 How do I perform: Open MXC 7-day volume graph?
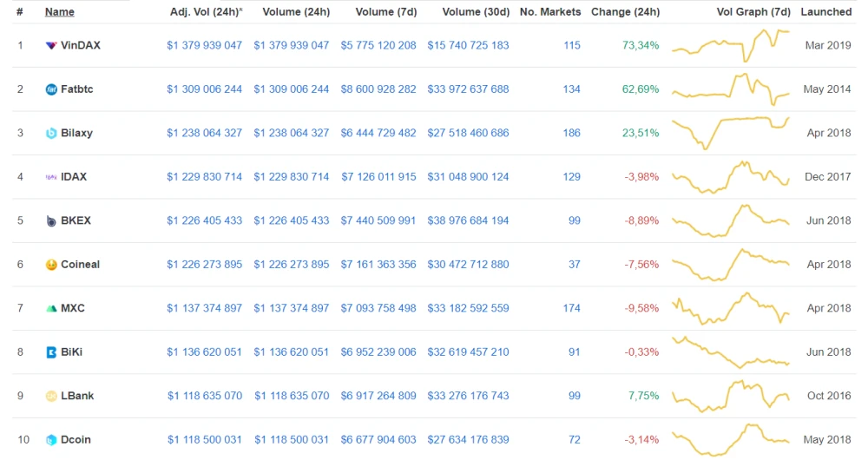[731, 308]
